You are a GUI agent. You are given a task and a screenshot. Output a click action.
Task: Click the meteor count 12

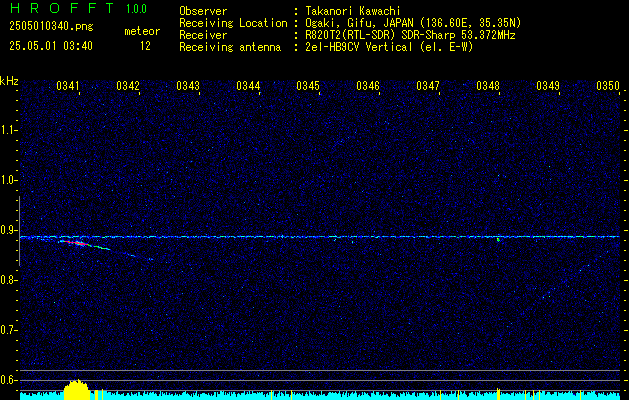[x=145, y=46]
